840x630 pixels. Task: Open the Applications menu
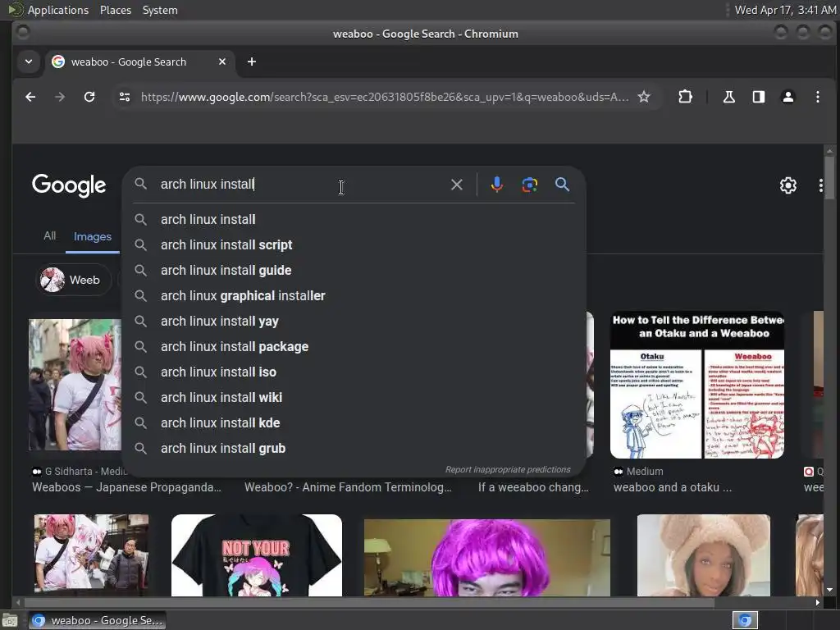[58, 10]
